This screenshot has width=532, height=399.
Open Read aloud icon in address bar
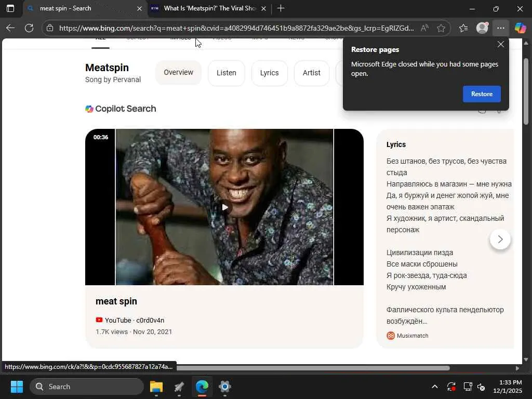pos(424,28)
